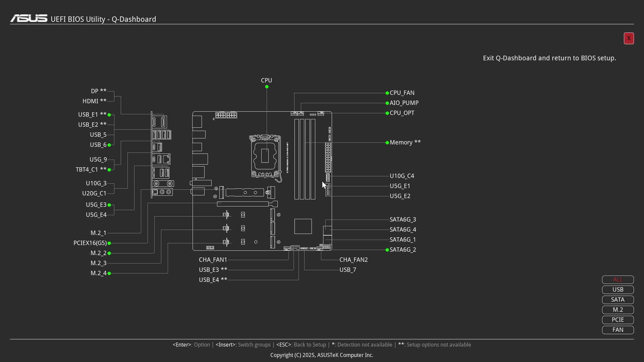Select the CHA_FAN2 header label
The height and width of the screenshot is (362, 644).
click(x=354, y=260)
